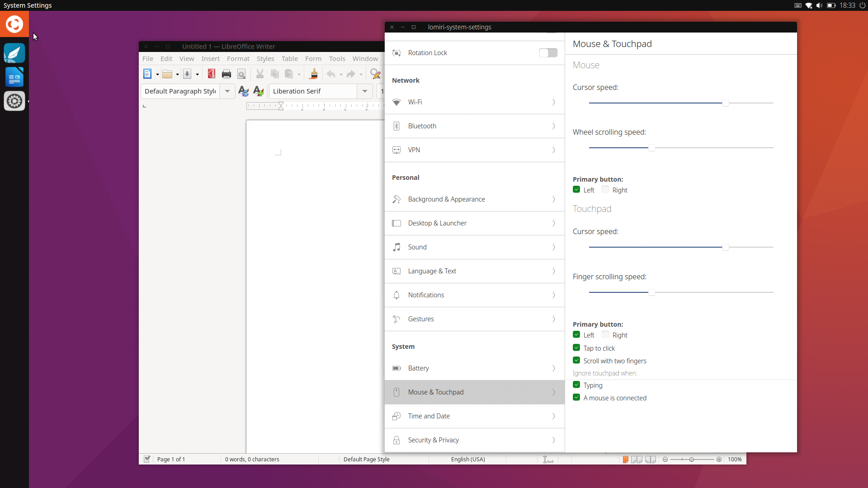Click Export as PDF icon in Writer
868x488 pixels.
(x=211, y=74)
